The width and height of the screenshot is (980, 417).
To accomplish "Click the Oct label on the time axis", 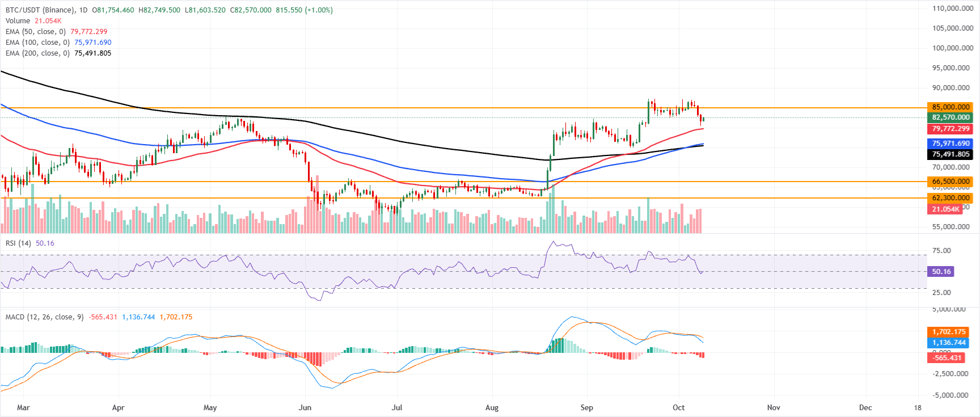I will pos(678,407).
